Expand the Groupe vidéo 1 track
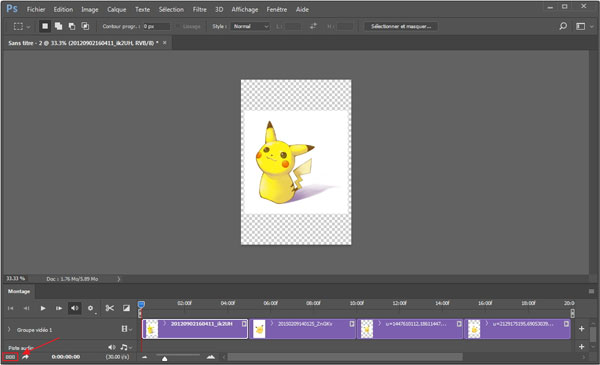The height and width of the screenshot is (365, 600). point(9,329)
